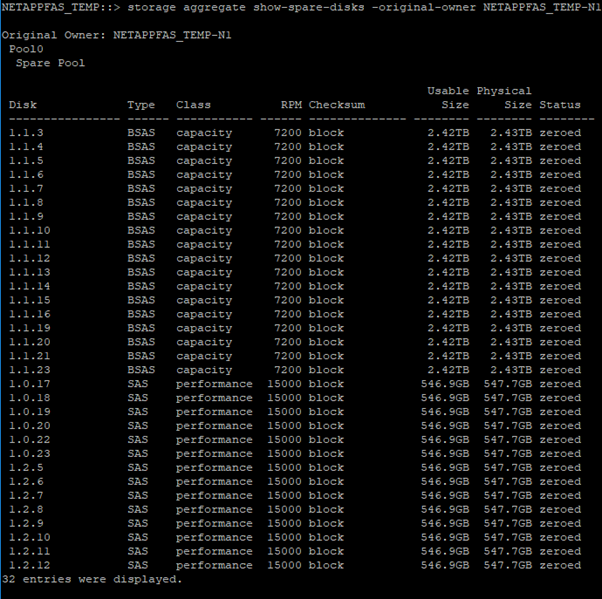This screenshot has height=599, width=602.
Task: Click the 'Checksum' column header
Action: tap(337, 105)
